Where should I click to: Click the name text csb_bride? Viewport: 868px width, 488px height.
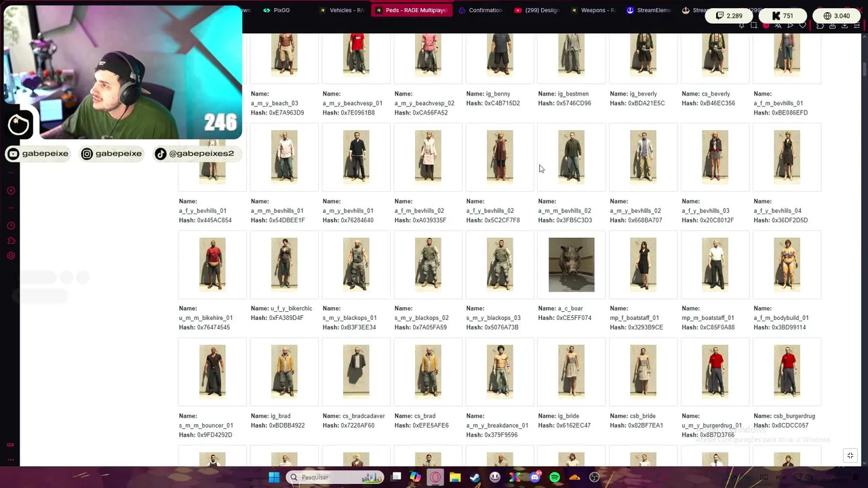(643, 416)
